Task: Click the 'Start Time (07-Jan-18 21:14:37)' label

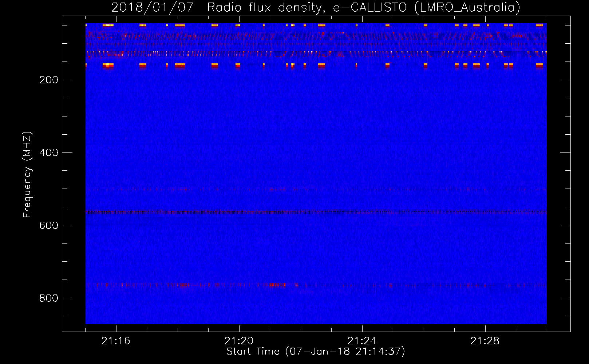Action: 316,352
